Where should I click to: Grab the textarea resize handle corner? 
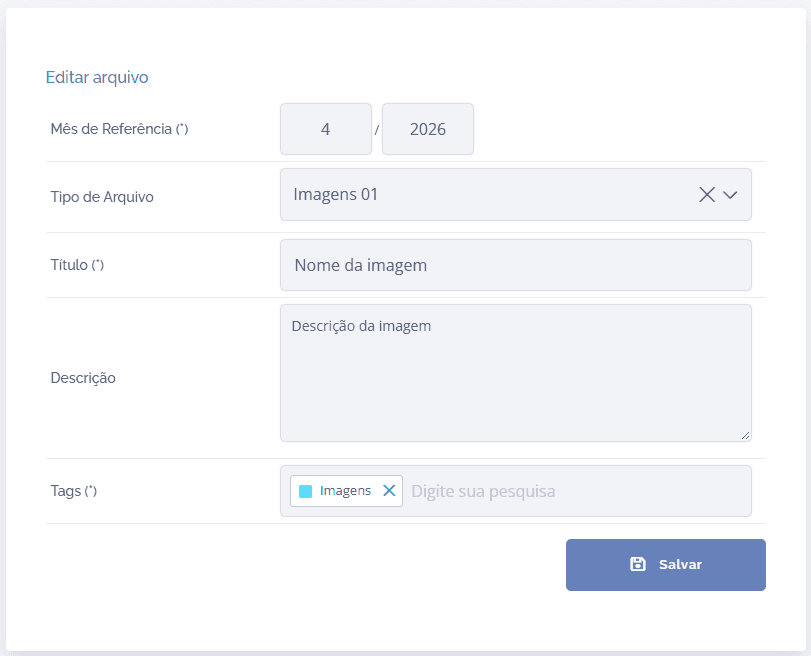point(745,436)
